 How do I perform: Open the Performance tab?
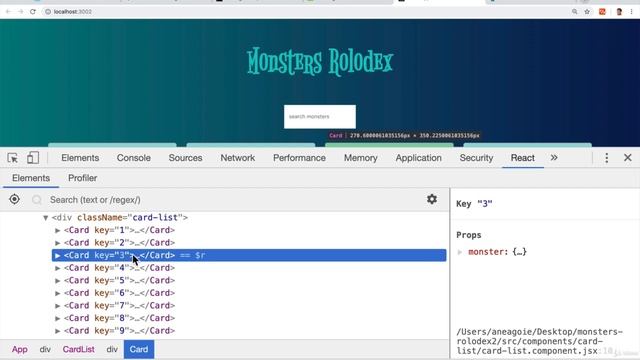click(x=299, y=158)
